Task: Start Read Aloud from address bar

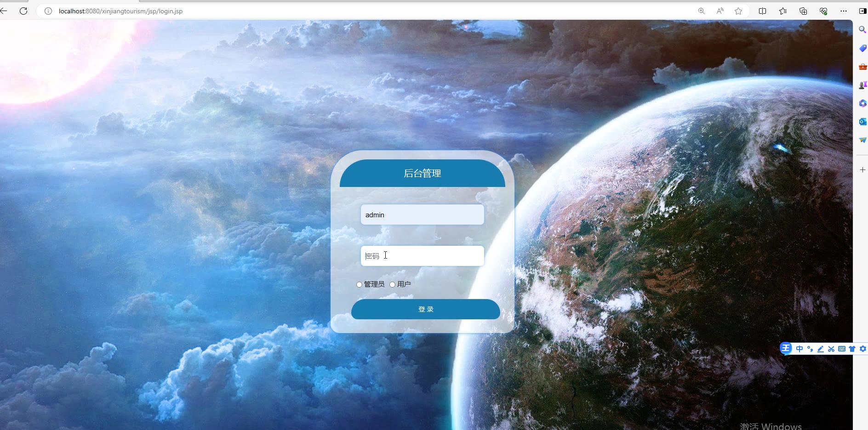Action: 720,11
